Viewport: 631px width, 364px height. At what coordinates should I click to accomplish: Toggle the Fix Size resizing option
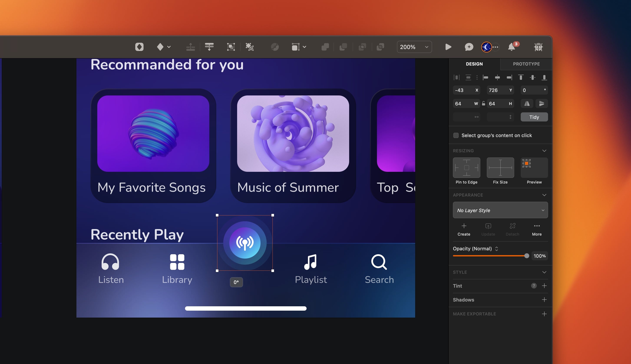[500, 167]
